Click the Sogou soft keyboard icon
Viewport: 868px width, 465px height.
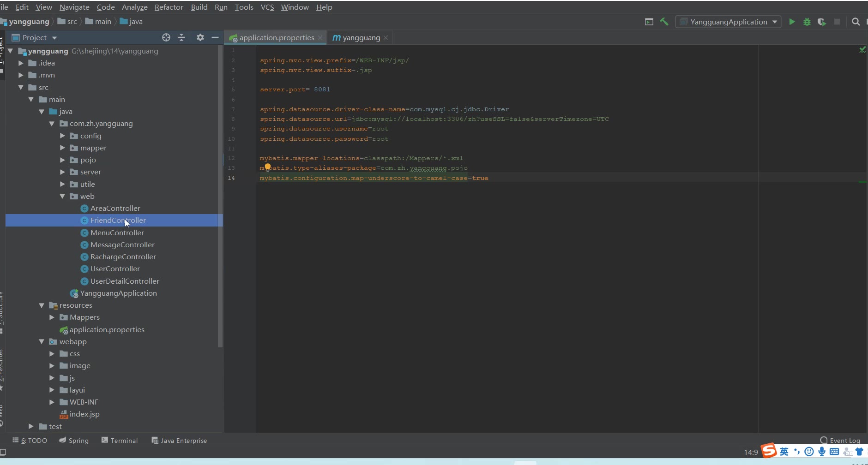[834, 452]
